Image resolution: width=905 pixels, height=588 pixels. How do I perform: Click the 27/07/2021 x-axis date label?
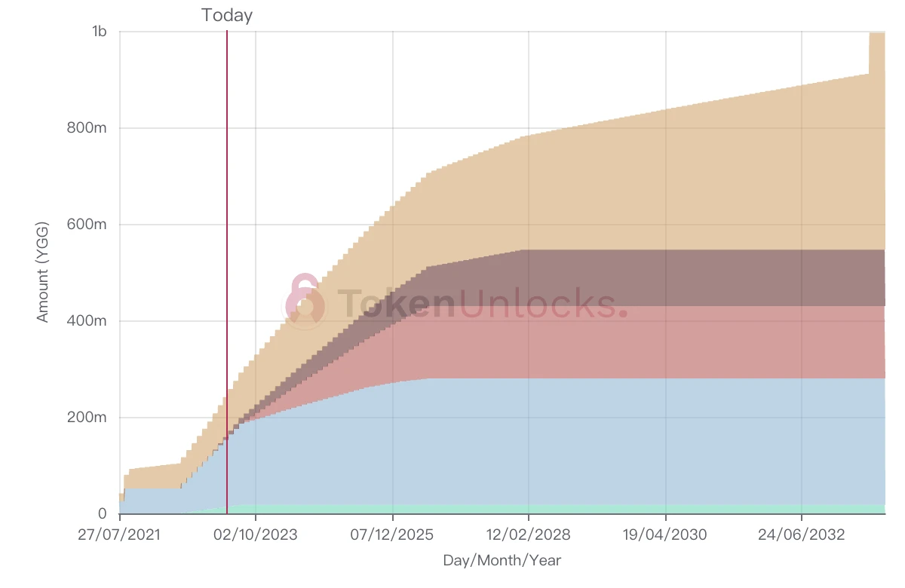tap(120, 534)
